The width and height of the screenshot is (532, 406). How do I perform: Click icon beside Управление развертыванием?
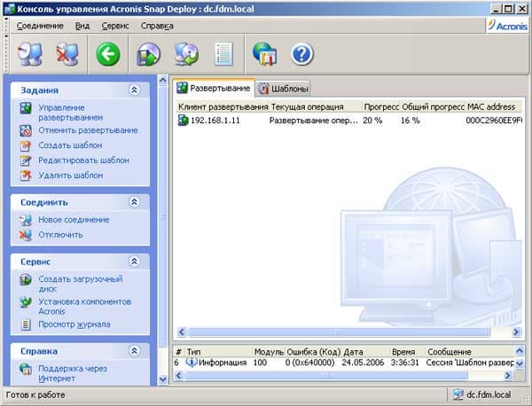tap(26, 108)
